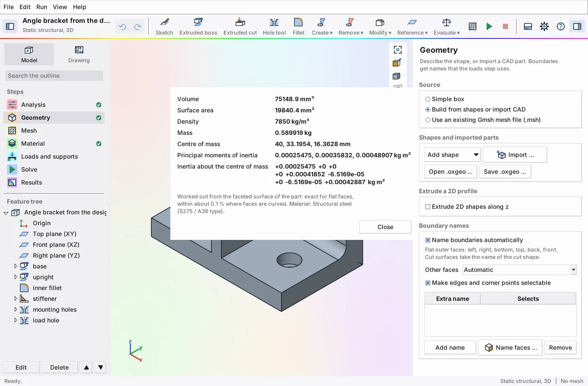Toggle Make edges and corner points selectable
The image size is (588, 386).
(x=488, y=283)
